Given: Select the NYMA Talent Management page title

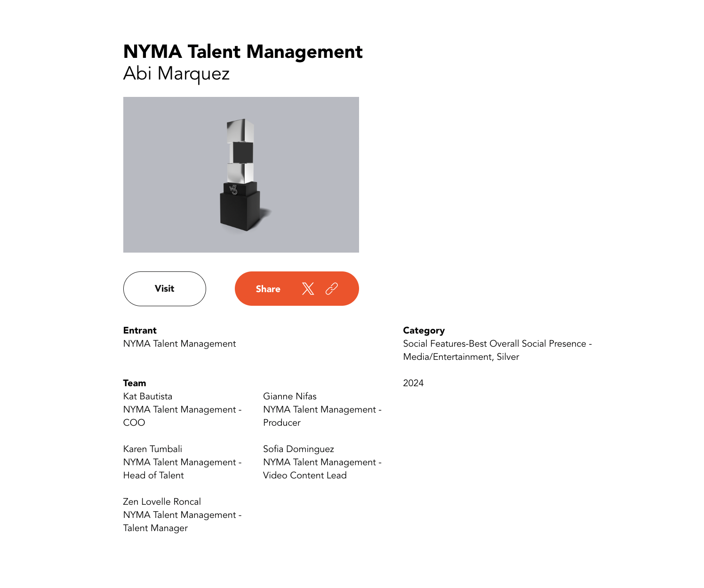Looking at the screenshot, I should tap(243, 52).
